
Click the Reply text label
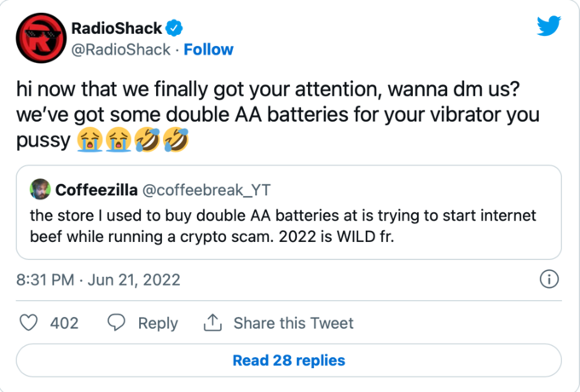point(158,323)
